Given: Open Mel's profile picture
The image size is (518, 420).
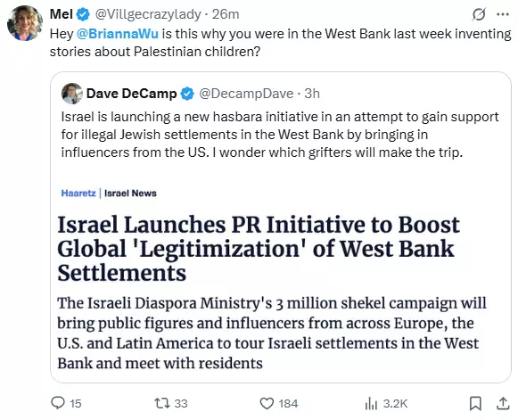Looking at the screenshot, I should click(25, 23).
